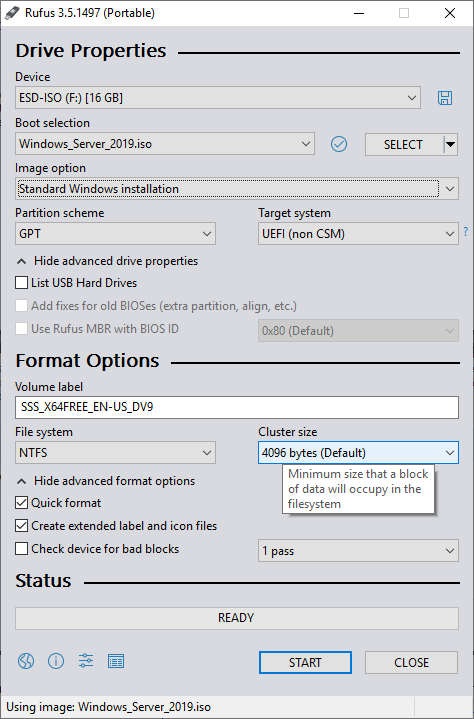Click the SELECT image button
Viewport: 474px width, 719px height.
403,144
